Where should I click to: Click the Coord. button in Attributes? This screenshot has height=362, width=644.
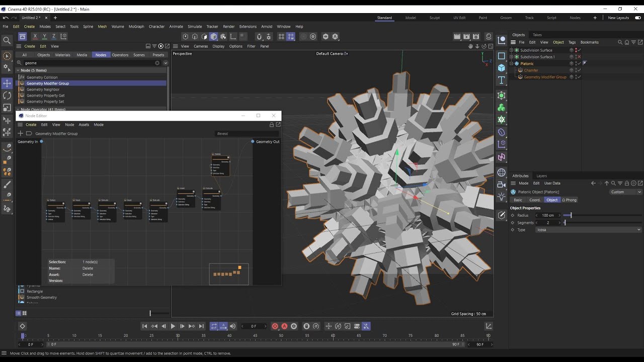click(x=535, y=200)
